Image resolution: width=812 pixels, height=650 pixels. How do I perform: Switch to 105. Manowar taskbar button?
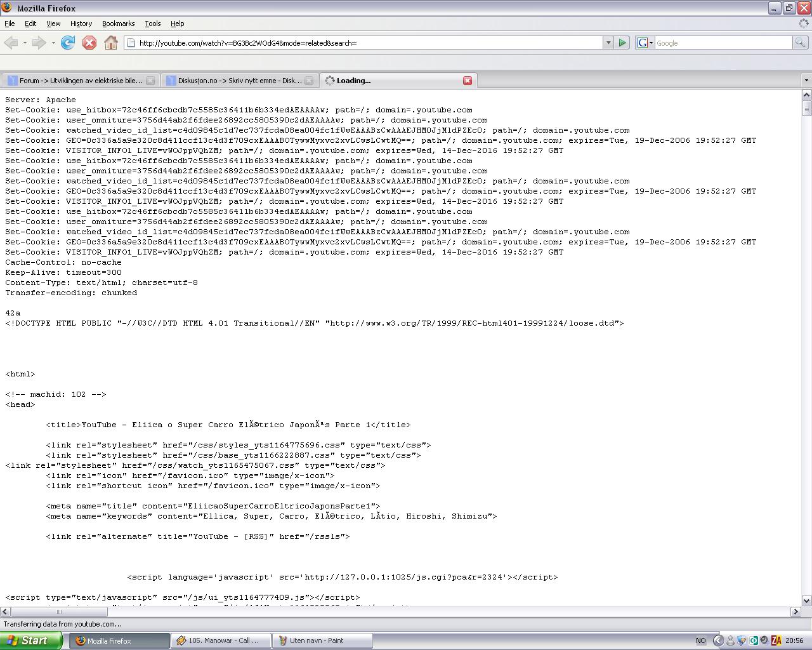click(x=221, y=640)
